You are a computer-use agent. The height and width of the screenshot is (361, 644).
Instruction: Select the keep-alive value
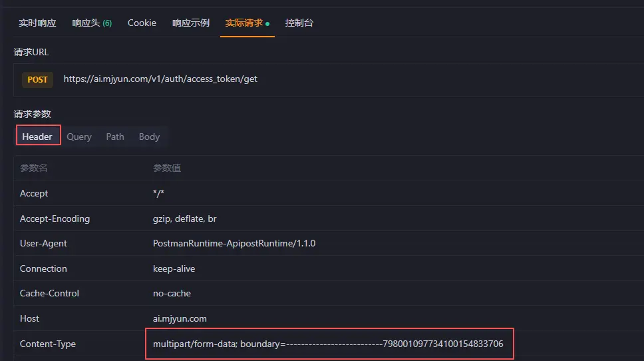click(174, 268)
